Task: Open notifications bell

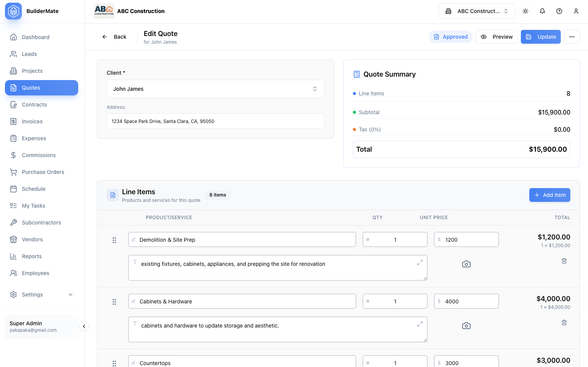Action: pyautogui.click(x=542, y=11)
